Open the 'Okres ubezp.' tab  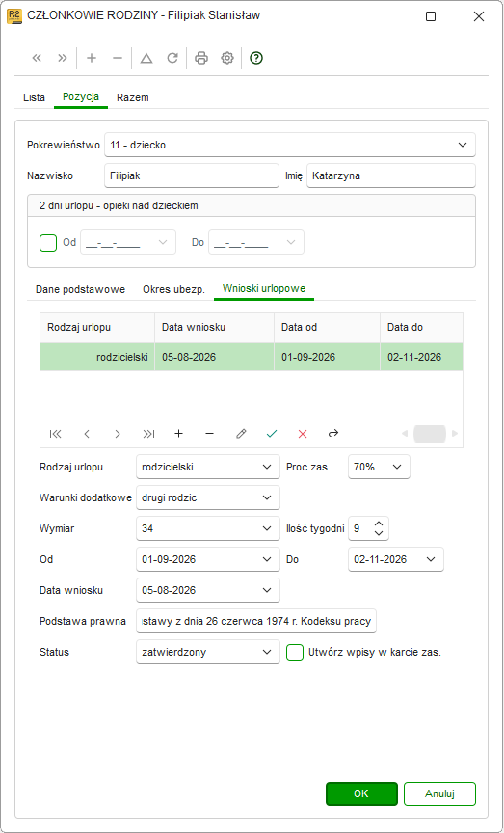coord(173,289)
